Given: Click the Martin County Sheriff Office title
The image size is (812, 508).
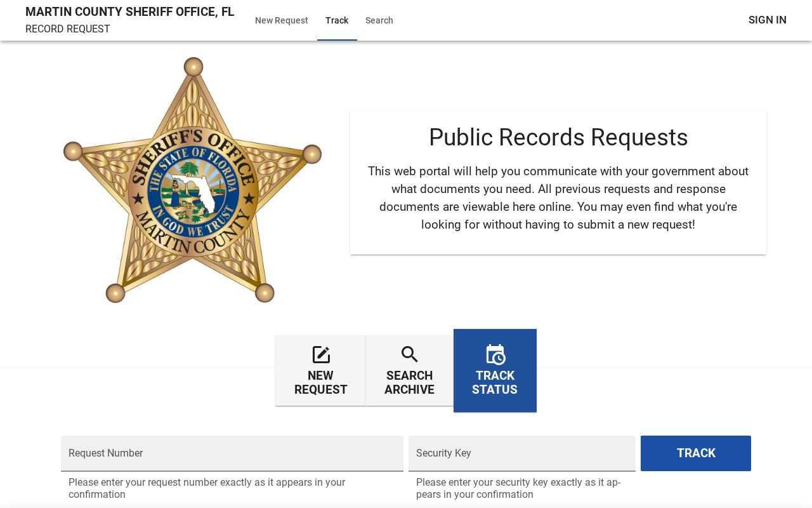Looking at the screenshot, I should pos(129,12).
